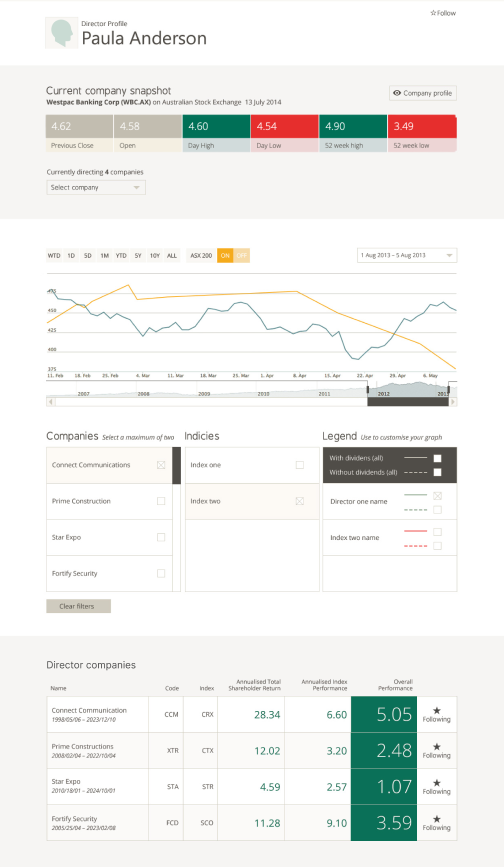Toggle Index two name solid line checkbox

click(438, 532)
